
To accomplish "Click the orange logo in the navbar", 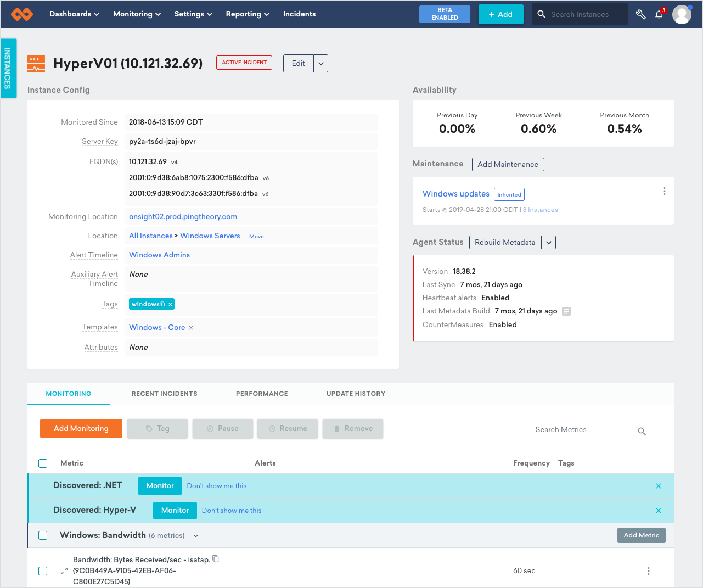I will (x=22, y=14).
